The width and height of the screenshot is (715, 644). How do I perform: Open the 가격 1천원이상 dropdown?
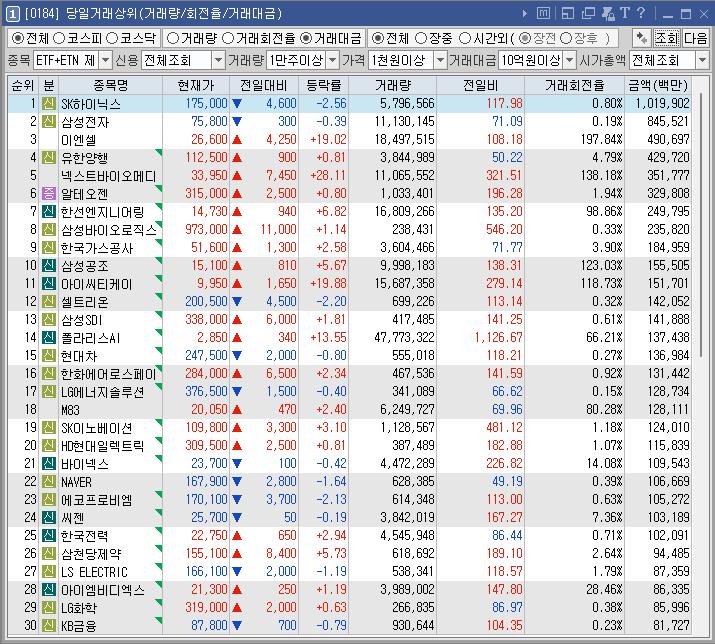[440, 60]
